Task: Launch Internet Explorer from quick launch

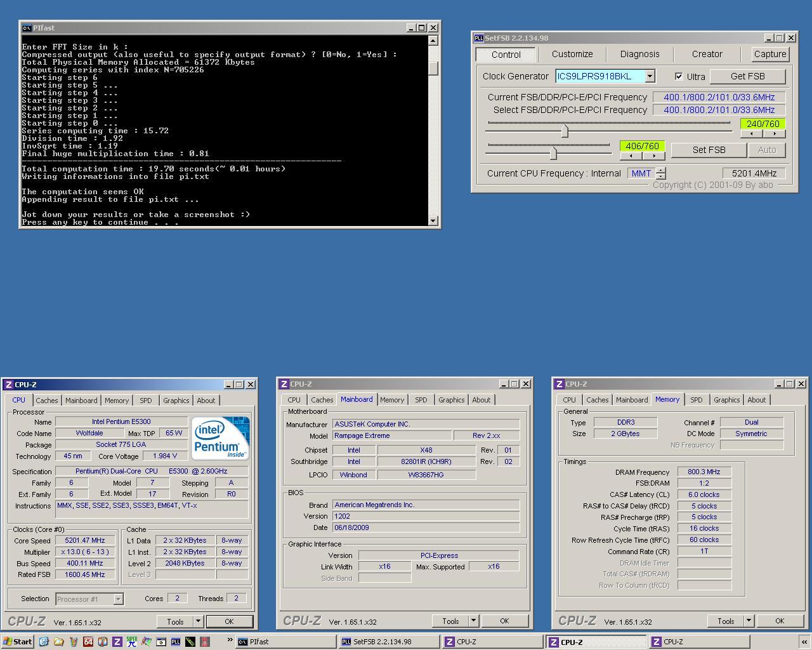Action: [x=44, y=642]
